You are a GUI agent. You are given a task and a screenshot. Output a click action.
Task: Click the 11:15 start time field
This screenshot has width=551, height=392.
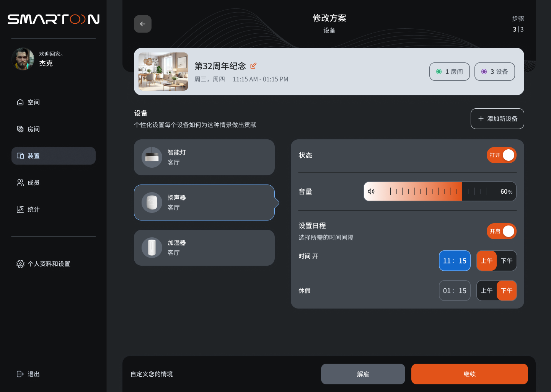pyautogui.click(x=455, y=261)
